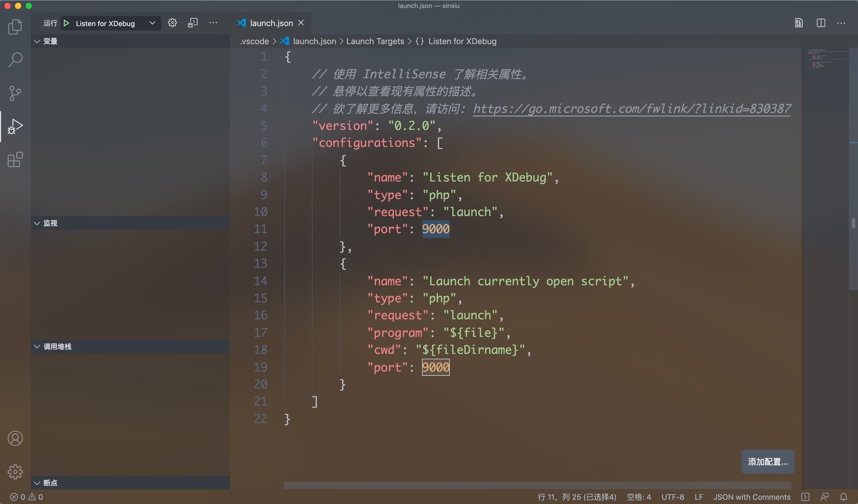Click the errors count in status bar
858x504 pixels.
click(18, 497)
